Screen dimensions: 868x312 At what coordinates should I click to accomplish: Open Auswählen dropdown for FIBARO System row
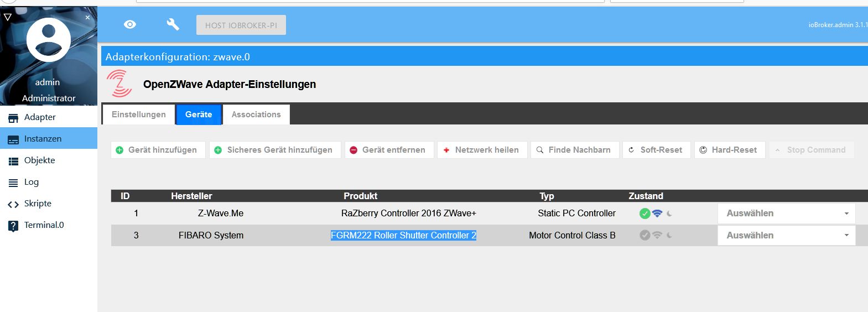click(x=787, y=236)
